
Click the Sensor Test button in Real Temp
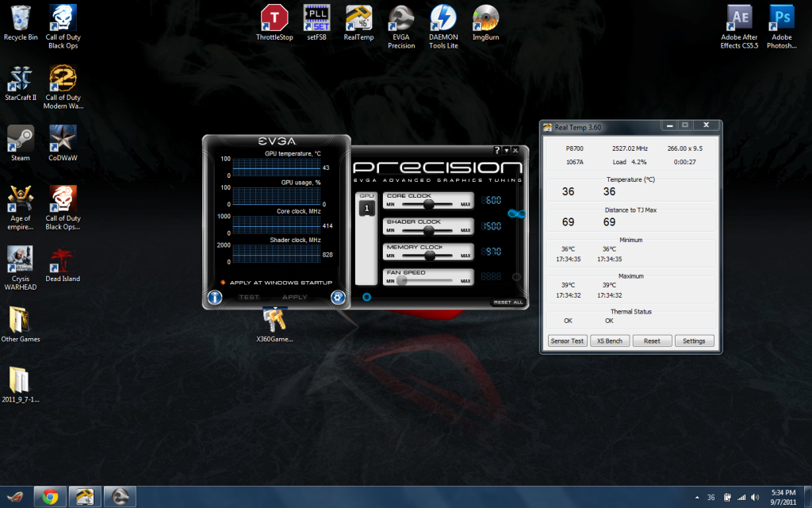(568, 341)
